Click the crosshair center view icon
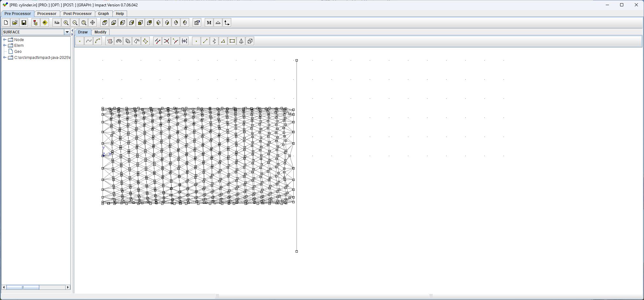The height and width of the screenshot is (300, 644). pos(93,23)
